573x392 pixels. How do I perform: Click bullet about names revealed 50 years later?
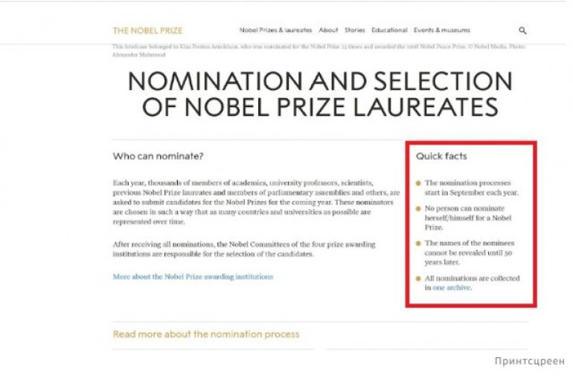[x=470, y=252]
